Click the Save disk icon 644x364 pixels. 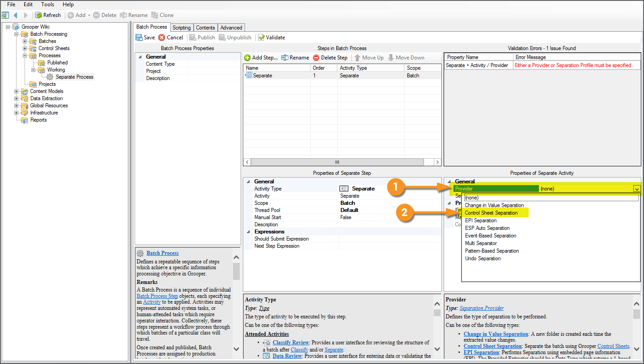coord(139,38)
